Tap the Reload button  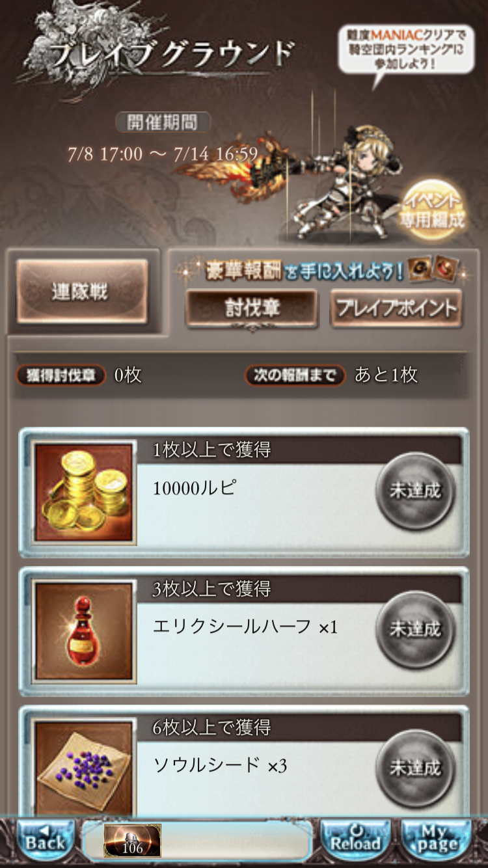click(x=355, y=841)
